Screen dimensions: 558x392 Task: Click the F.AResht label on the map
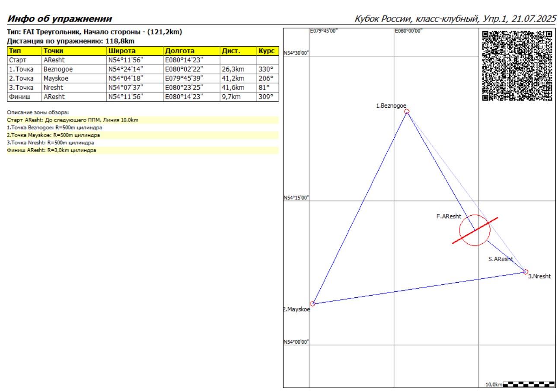tap(449, 216)
